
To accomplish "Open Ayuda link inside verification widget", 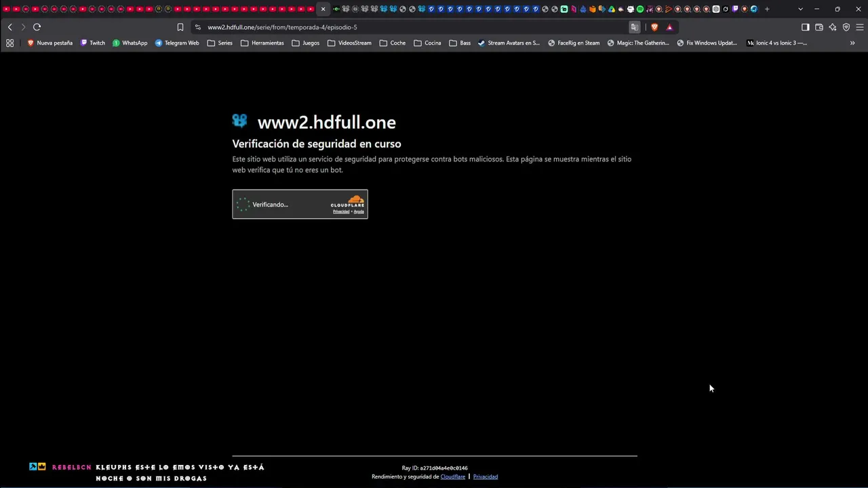I will pyautogui.click(x=359, y=211).
